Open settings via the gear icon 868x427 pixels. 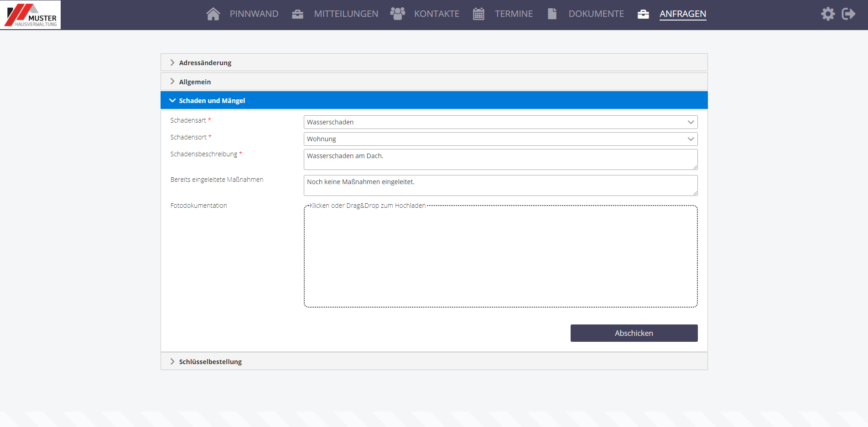(828, 14)
